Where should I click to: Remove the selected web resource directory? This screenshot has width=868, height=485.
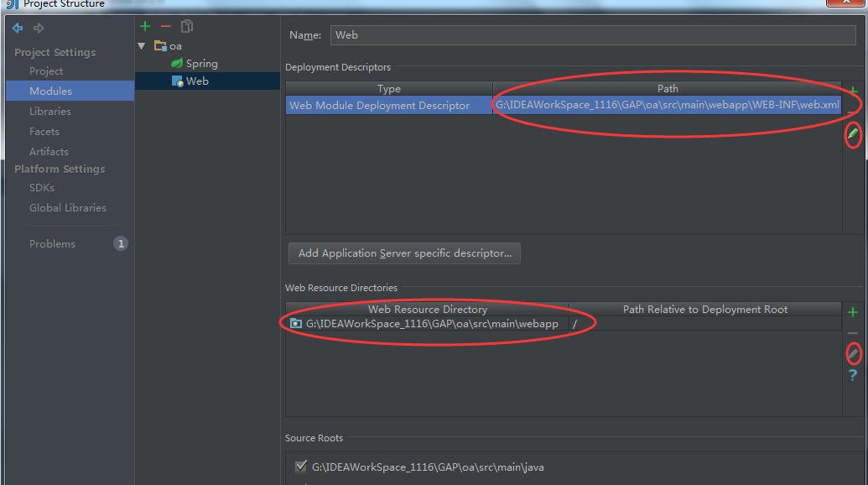pos(853,333)
